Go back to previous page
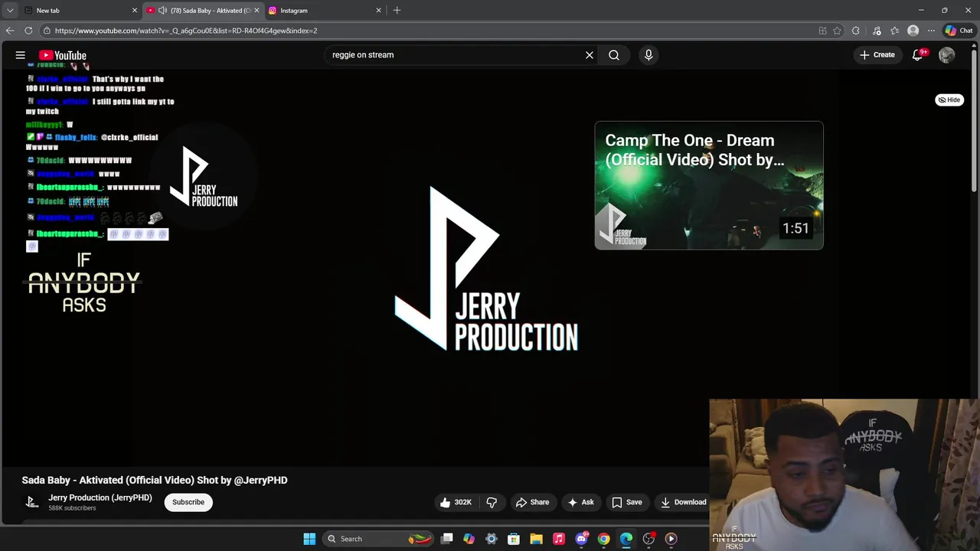The height and width of the screenshot is (551, 980). (x=10, y=31)
